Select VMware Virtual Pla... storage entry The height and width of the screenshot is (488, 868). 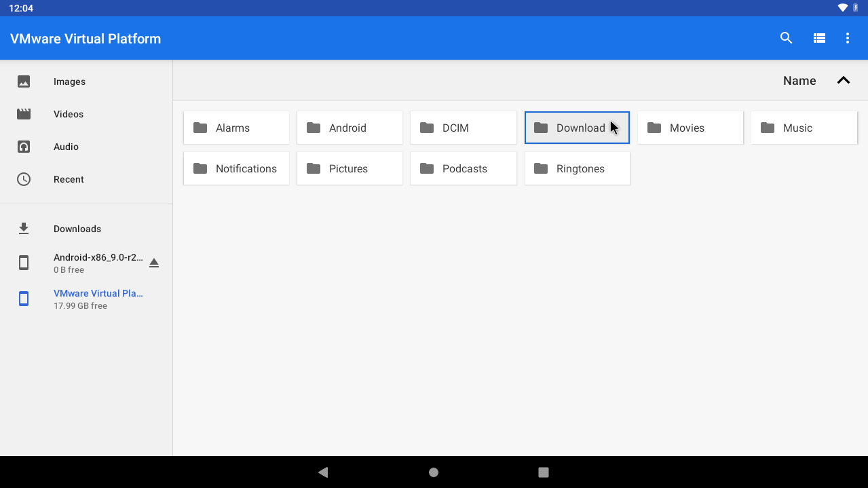[x=86, y=299]
